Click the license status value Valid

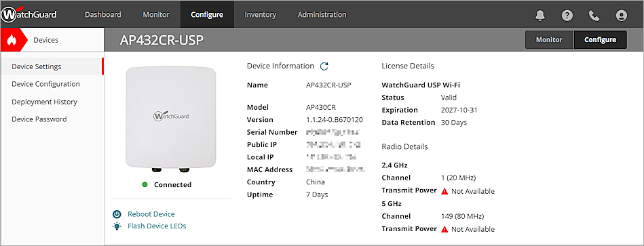point(449,98)
